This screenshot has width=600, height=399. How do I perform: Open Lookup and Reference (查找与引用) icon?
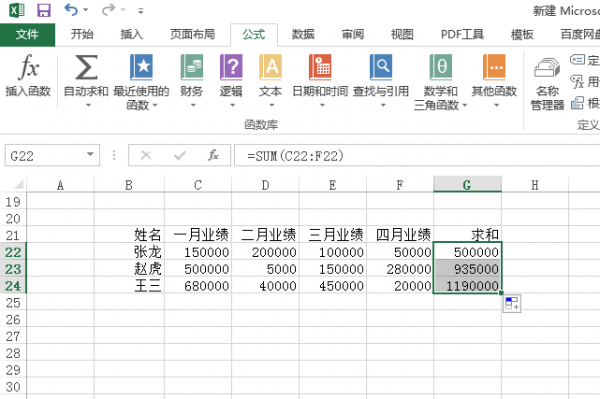(381, 67)
